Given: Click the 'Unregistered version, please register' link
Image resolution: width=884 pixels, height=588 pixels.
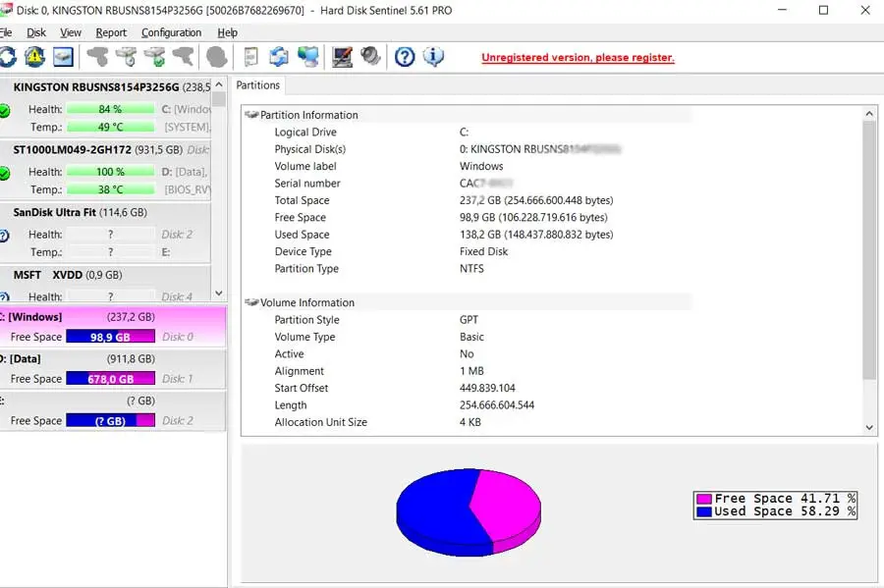Looking at the screenshot, I should [578, 58].
